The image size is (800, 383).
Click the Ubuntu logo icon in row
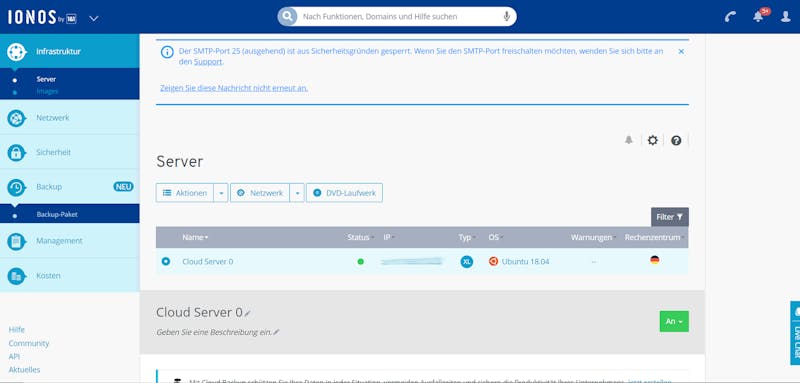tap(493, 262)
